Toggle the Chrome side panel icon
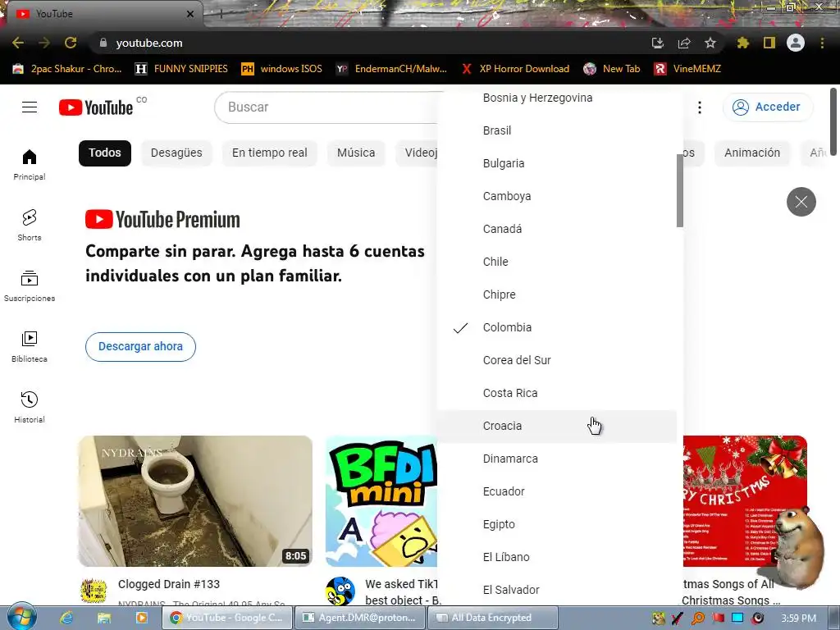 769,43
